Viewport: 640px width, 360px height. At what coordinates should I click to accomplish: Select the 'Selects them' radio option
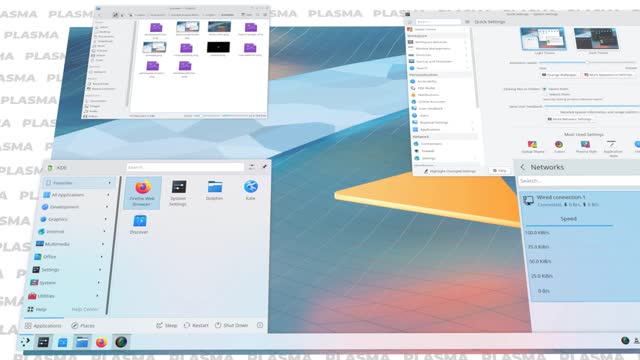click(545, 94)
